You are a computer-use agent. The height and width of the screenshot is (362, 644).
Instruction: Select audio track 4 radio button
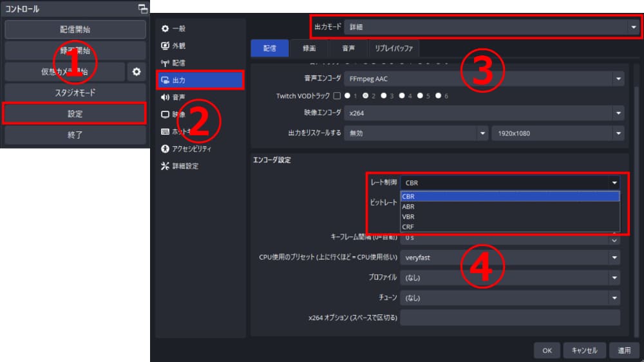pos(402,96)
